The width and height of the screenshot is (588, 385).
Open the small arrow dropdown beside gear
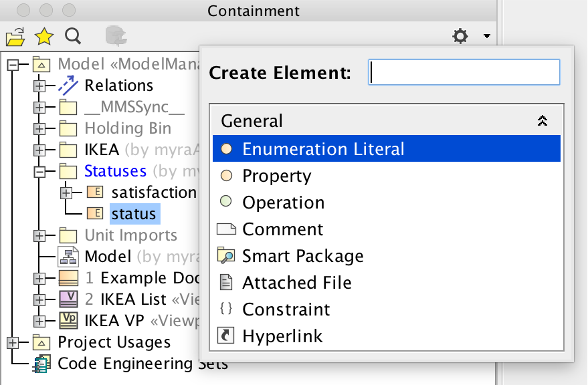point(487,36)
